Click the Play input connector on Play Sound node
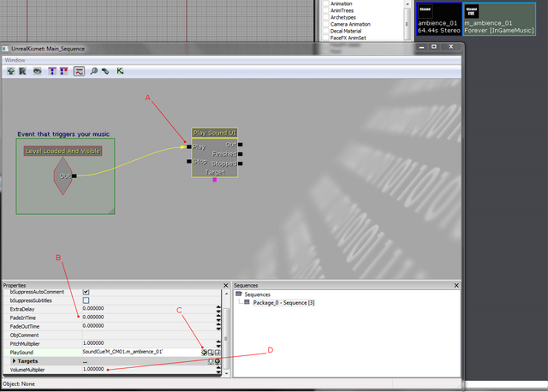The height and width of the screenshot is (392, 548). pyautogui.click(x=189, y=146)
